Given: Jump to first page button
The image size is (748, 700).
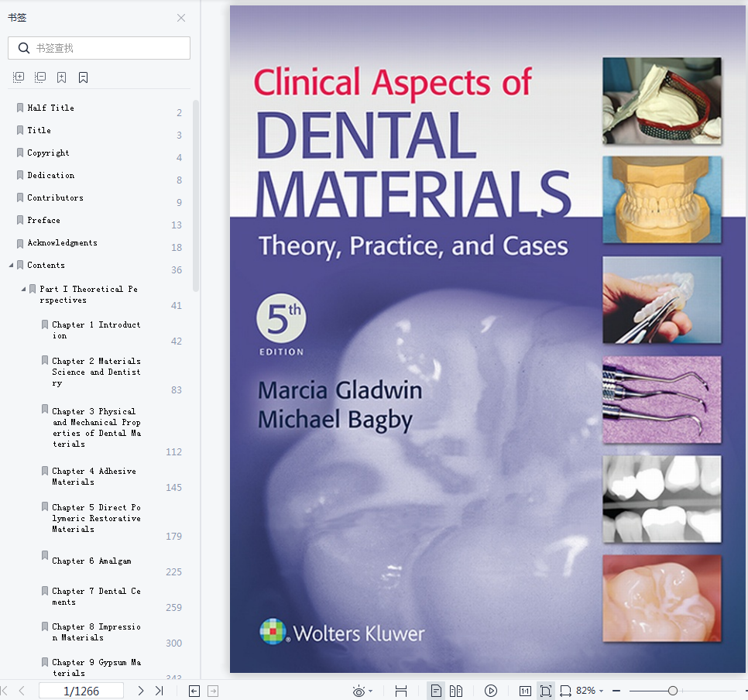Looking at the screenshot, I should [5, 691].
